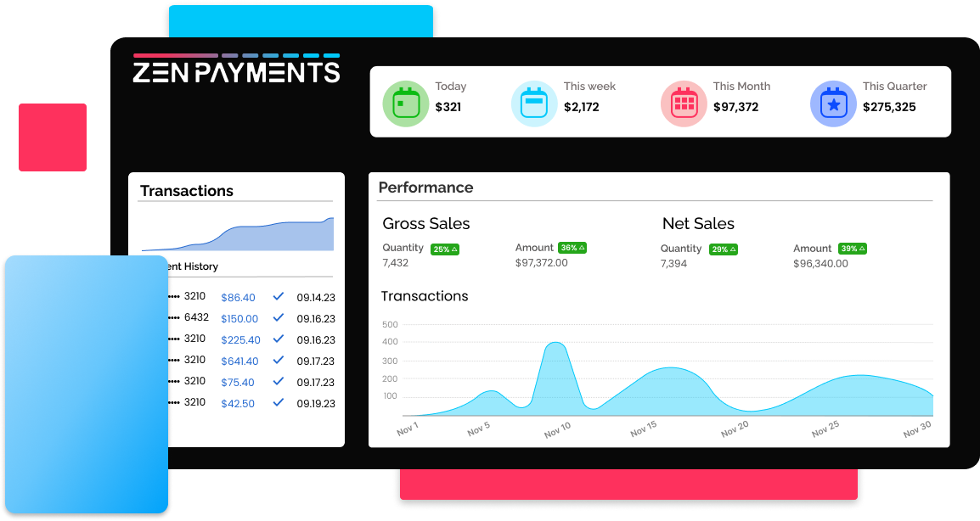980x521 pixels.
Task: Click Net Sales quantity value 7,394
Action: tap(673, 264)
